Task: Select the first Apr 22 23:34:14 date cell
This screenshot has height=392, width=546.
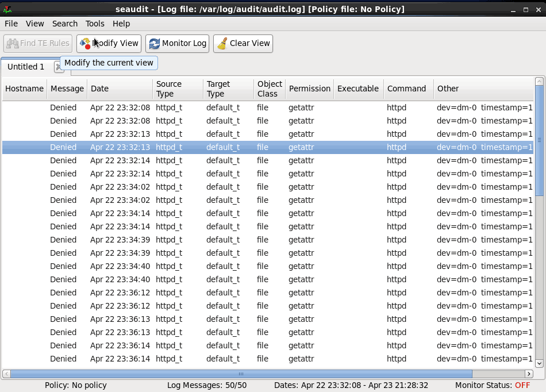Action: pos(120,213)
